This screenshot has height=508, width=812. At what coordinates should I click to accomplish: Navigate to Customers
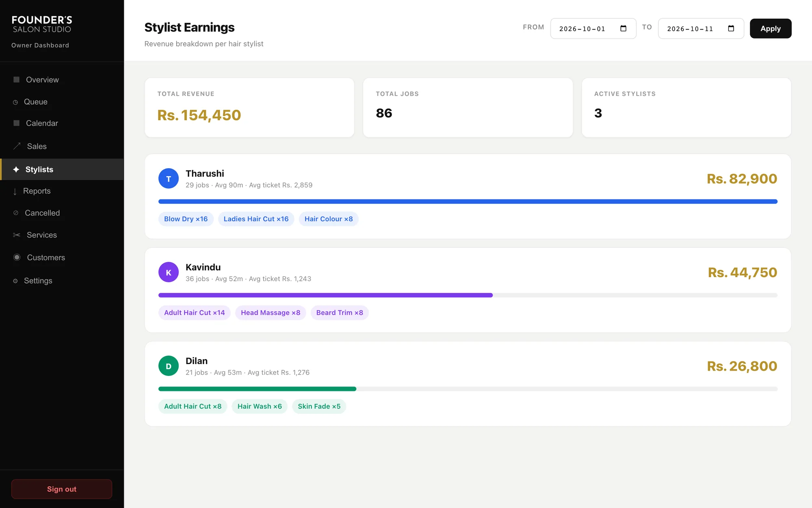62,257
